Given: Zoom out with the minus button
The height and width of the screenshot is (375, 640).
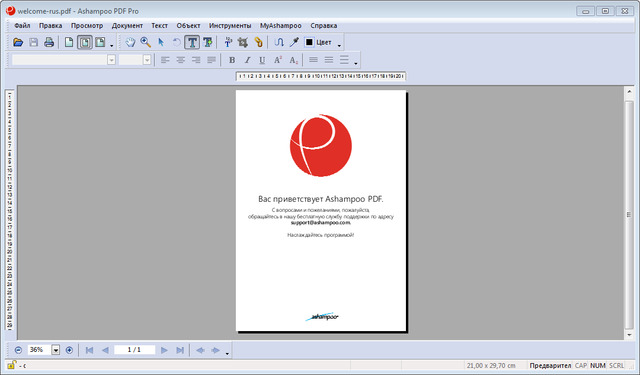Looking at the screenshot, I should pyautogui.click(x=18, y=350).
